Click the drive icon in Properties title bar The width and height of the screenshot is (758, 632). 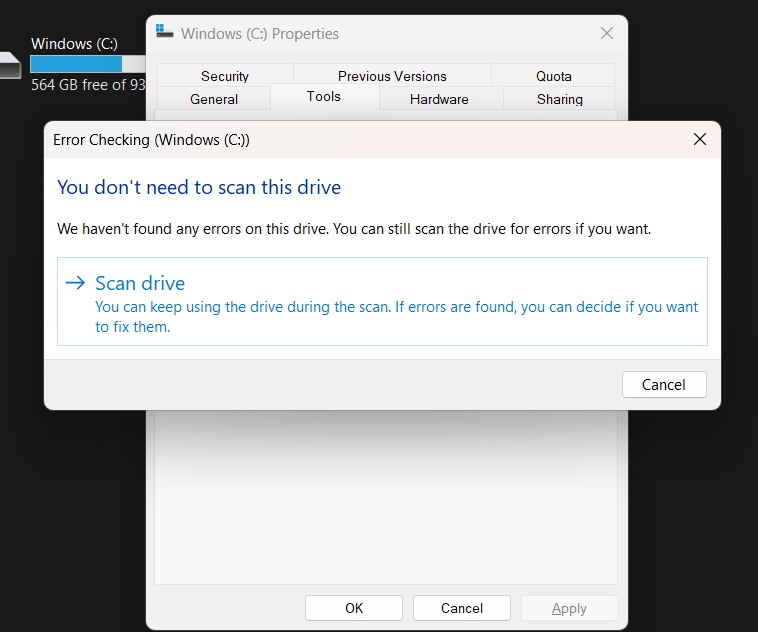tap(165, 32)
